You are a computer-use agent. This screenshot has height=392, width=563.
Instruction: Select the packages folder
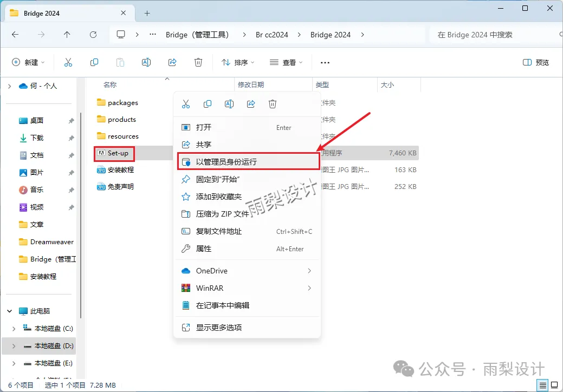[118, 102]
